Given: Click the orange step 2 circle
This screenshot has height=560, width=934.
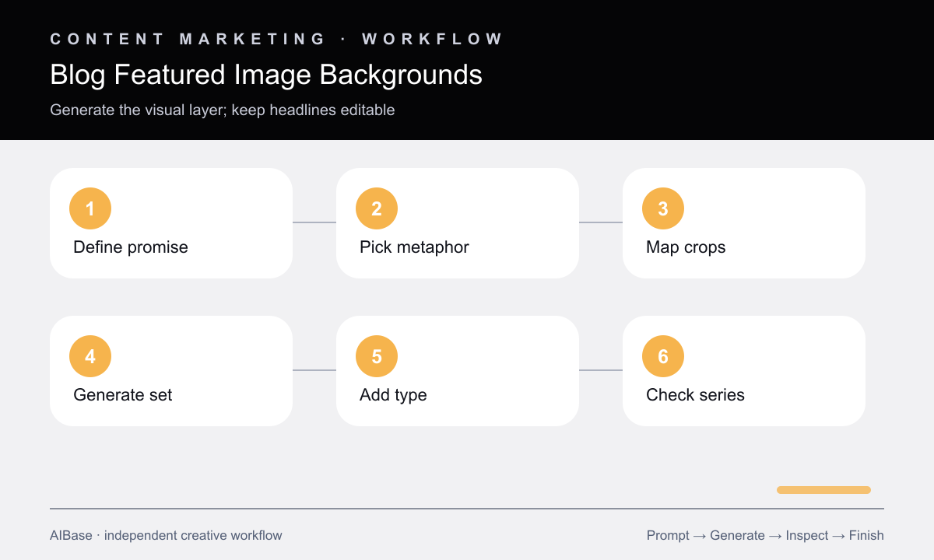Looking at the screenshot, I should pyautogui.click(x=377, y=208).
